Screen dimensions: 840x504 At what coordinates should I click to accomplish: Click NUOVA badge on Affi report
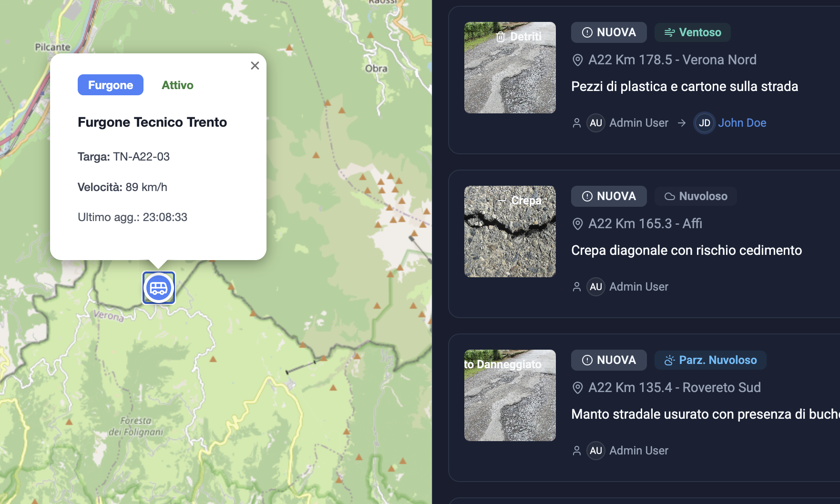click(609, 196)
